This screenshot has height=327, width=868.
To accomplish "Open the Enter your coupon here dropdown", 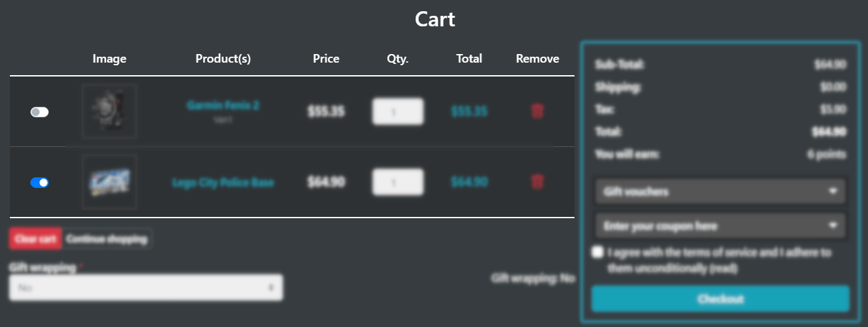I will tap(720, 226).
